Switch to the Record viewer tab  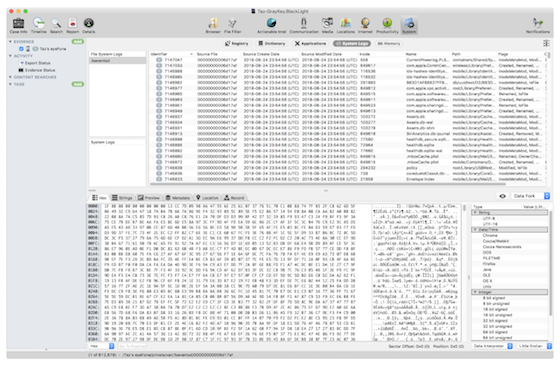[x=234, y=197]
